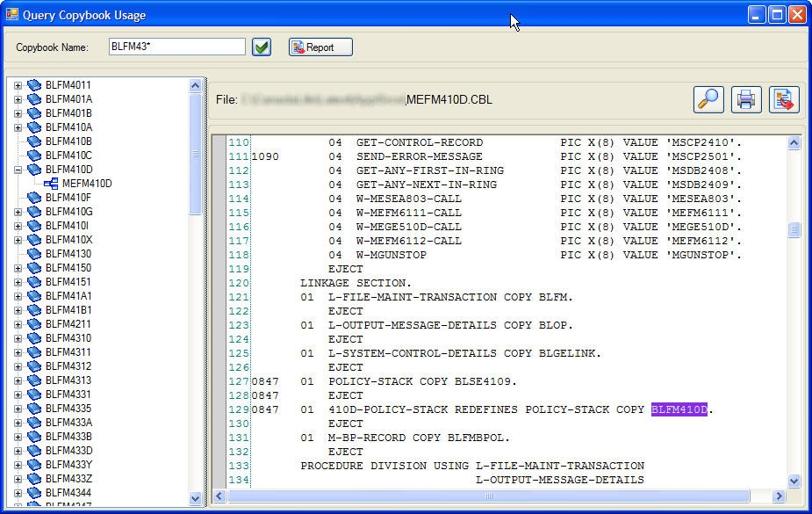
Task: Click the code view scroll left arrow
Action: pos(219,496)
